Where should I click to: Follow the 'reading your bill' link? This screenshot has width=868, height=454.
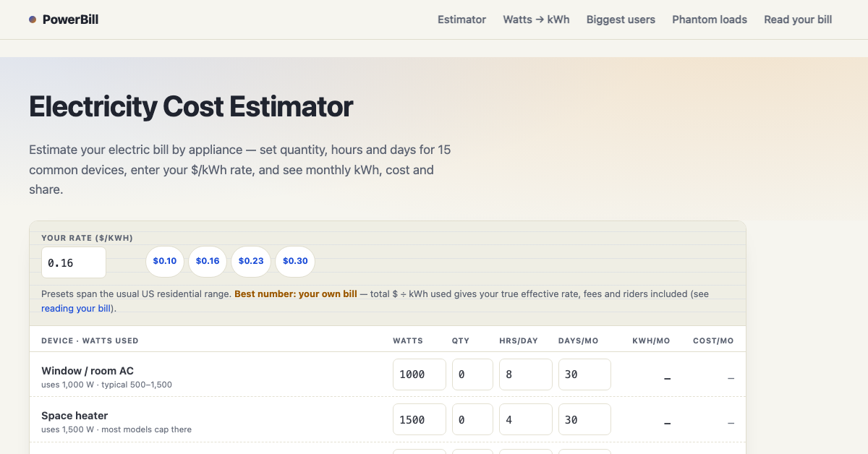tap(77, 309)
